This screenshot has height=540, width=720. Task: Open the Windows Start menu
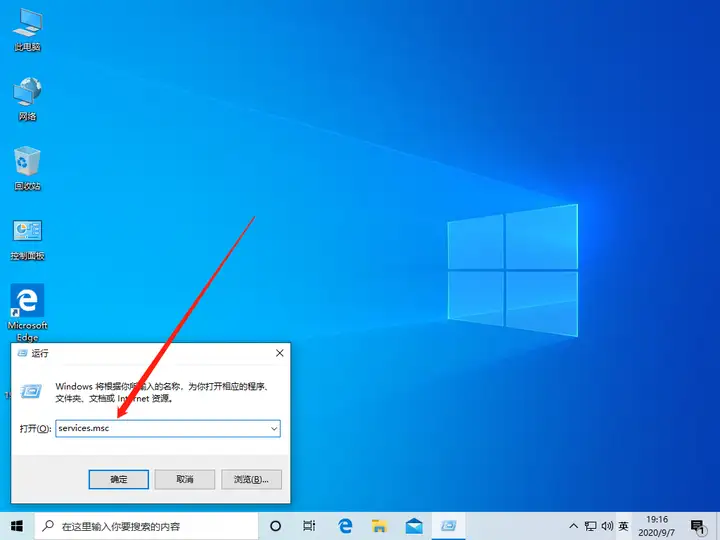17,526
